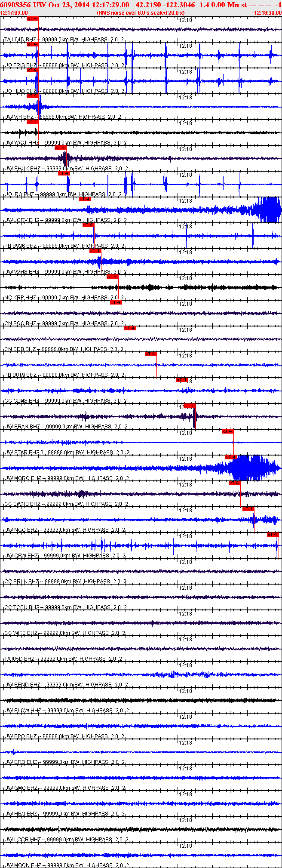Select the NC KRP HHZ station label

(20, 298)
